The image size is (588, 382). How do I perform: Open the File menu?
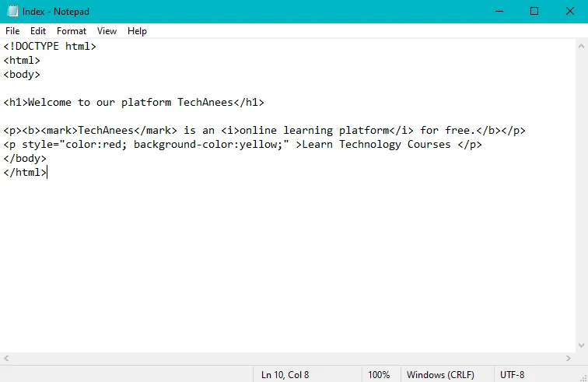pyautogui.click(x=12, y=31)
